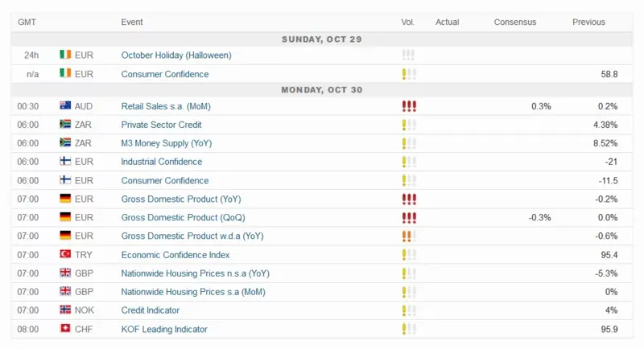Image resolution: width=644 pixels, height=349 pixels.
Task: Click the Vol. column header
Action: tap(407, 23)
